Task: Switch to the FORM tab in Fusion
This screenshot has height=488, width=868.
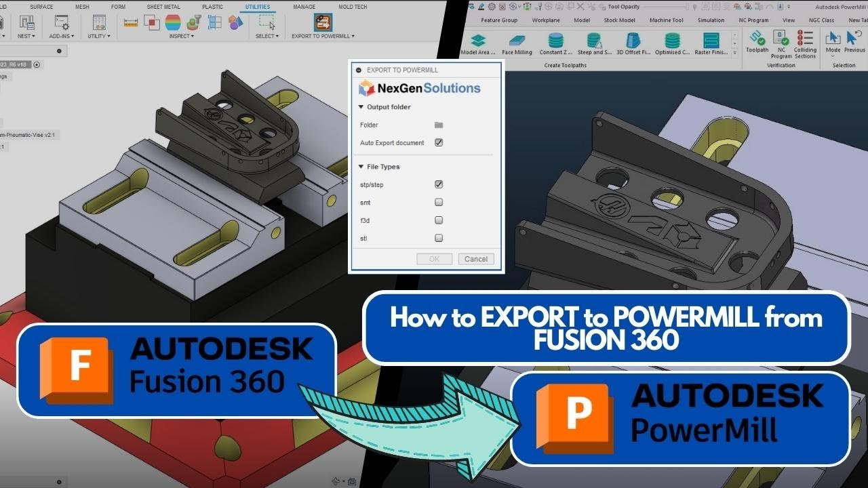Action: pyautogui.click(x=118, y=7)
